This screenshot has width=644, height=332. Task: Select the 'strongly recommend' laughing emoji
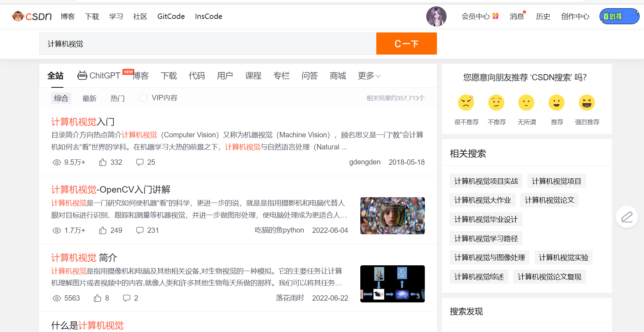(587, 103)
